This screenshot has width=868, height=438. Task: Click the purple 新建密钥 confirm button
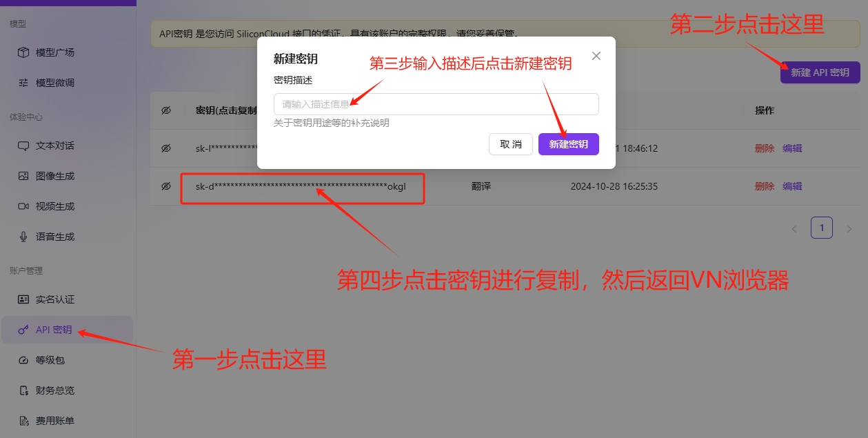568,144
